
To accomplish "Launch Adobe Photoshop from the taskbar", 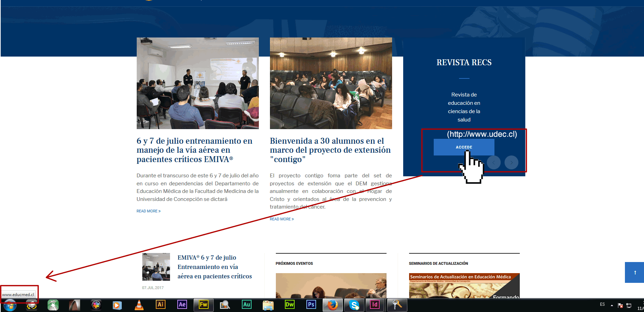I will pyautogui.click(x=311, y=304).
